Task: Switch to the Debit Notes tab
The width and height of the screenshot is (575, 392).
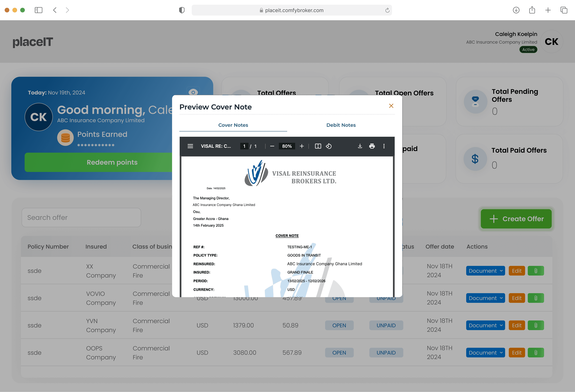Action: coord(341,125)
